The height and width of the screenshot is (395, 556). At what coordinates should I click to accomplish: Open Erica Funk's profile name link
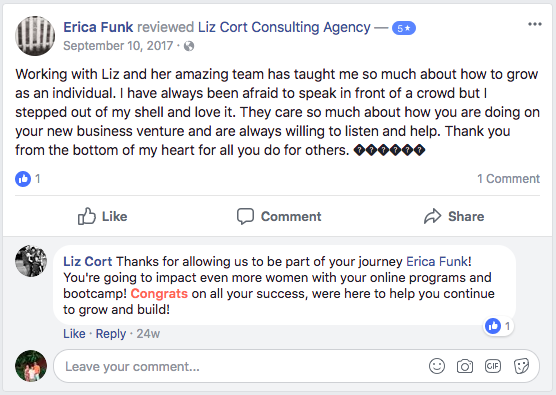click(x=98, y=27)
